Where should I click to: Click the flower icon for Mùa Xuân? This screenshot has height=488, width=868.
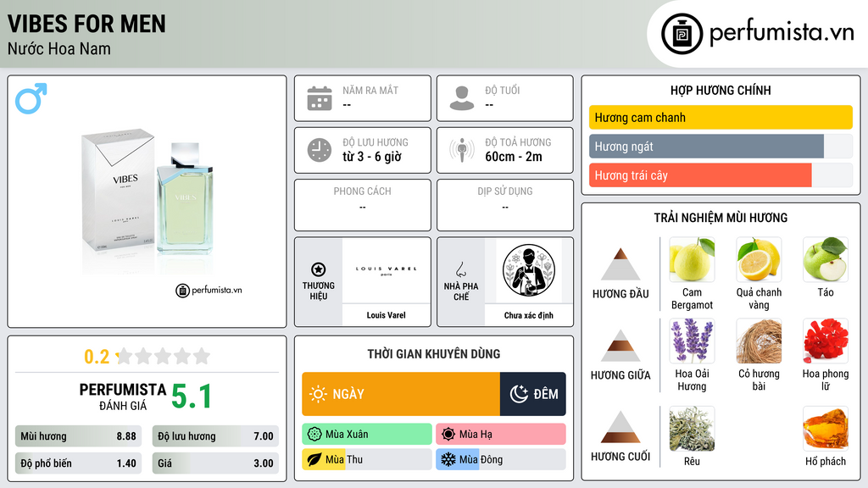click(314, 435)
